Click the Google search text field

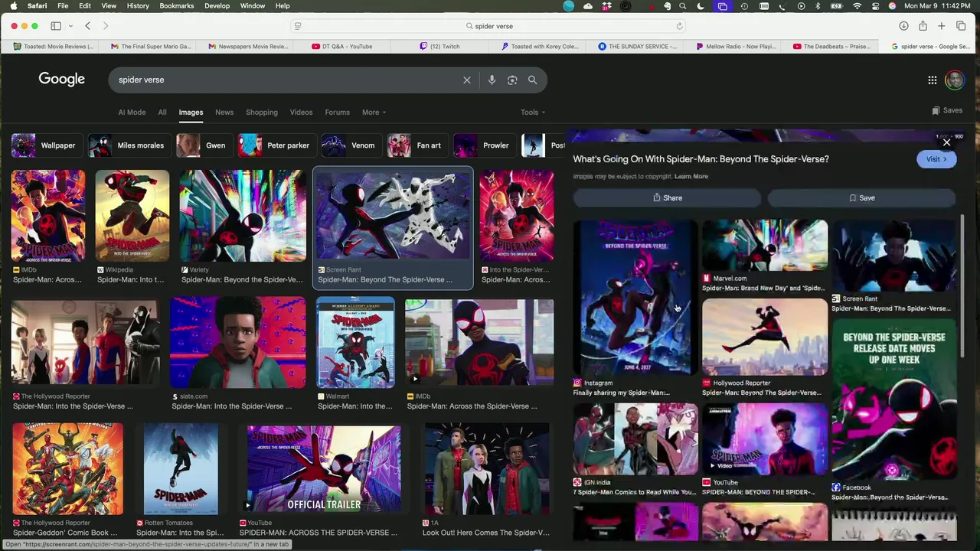coord(287,80)
